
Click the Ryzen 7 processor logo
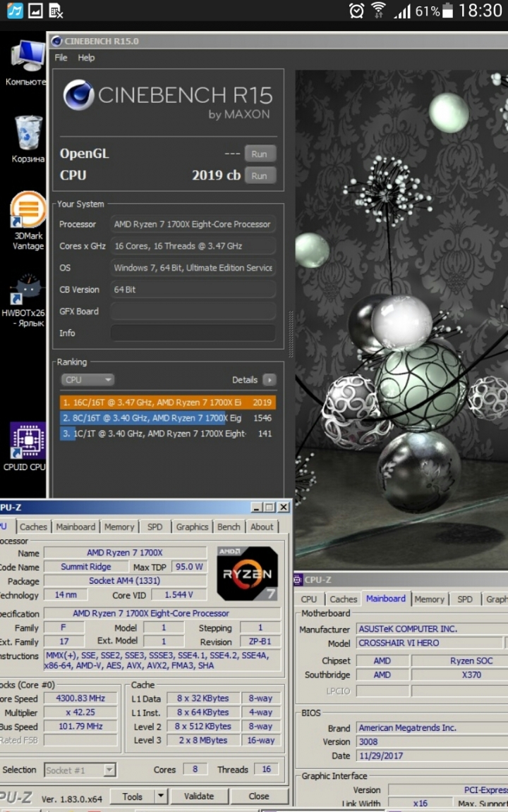[x=247, y=573]
